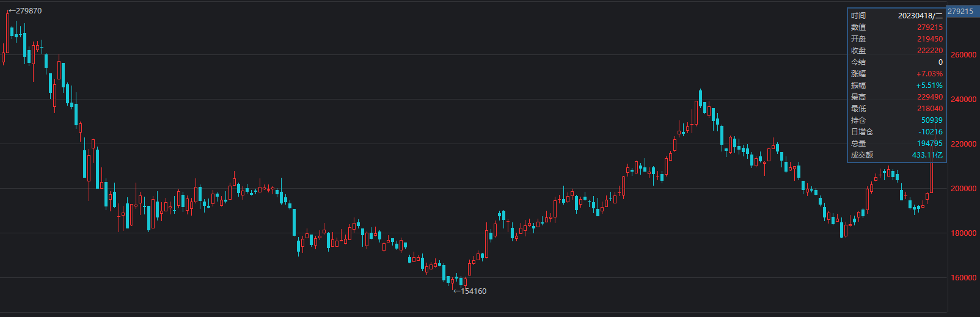Click the 180000 price axis label
This screenshot has height=317, width=980.
tap(964, 233)
